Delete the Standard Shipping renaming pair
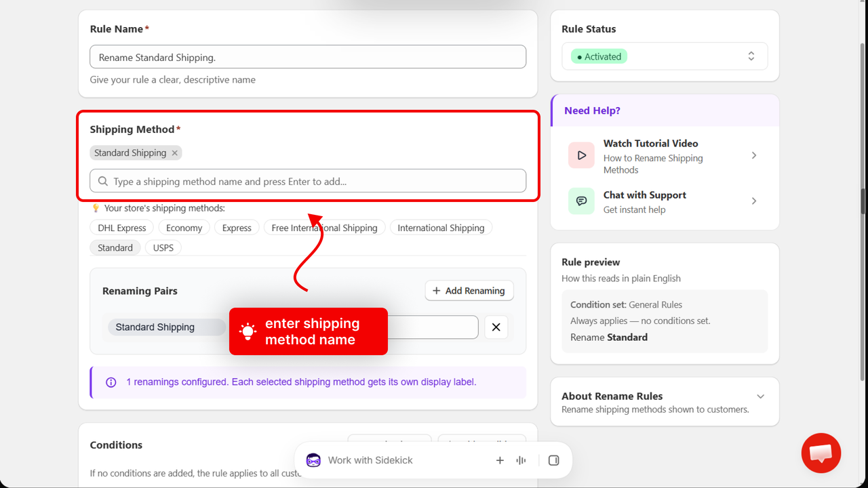This screenshot has width=868, height=488. pos(496,327)
